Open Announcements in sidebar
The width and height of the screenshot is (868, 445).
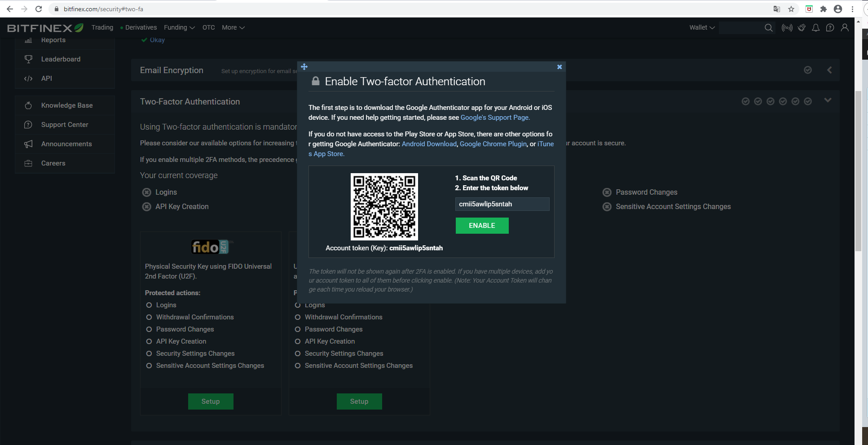(x=66, y=144)
